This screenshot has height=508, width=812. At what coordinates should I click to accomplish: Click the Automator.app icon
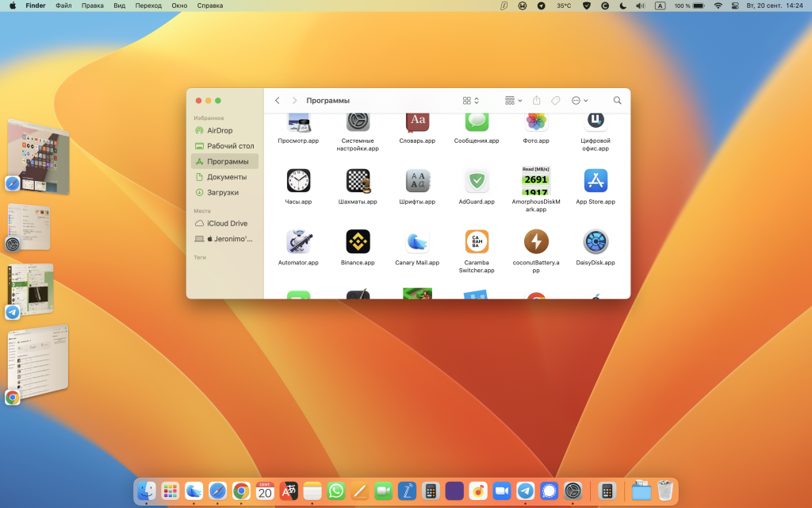pos(298,241)
